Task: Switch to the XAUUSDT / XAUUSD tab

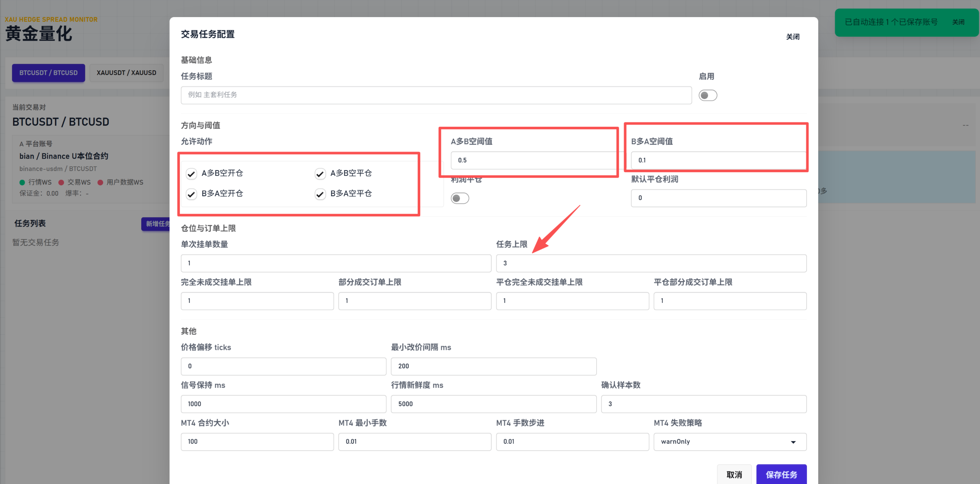Action: point(126,73)
